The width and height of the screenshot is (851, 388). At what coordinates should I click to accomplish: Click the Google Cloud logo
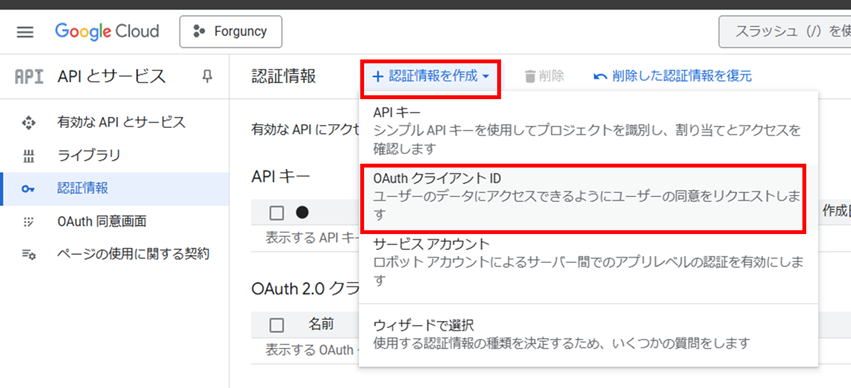point(107,31)
